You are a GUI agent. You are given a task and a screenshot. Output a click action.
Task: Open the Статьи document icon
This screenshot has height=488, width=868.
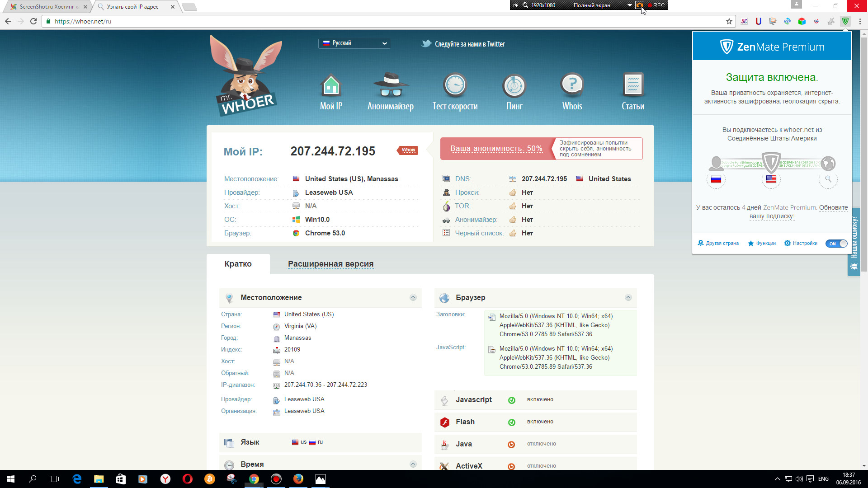(x=633, y=84)
